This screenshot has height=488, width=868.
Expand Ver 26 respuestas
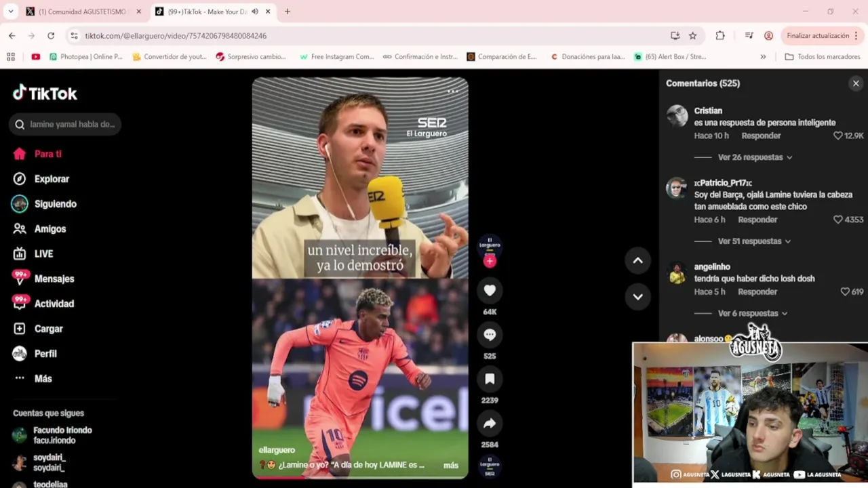[755, 157]
